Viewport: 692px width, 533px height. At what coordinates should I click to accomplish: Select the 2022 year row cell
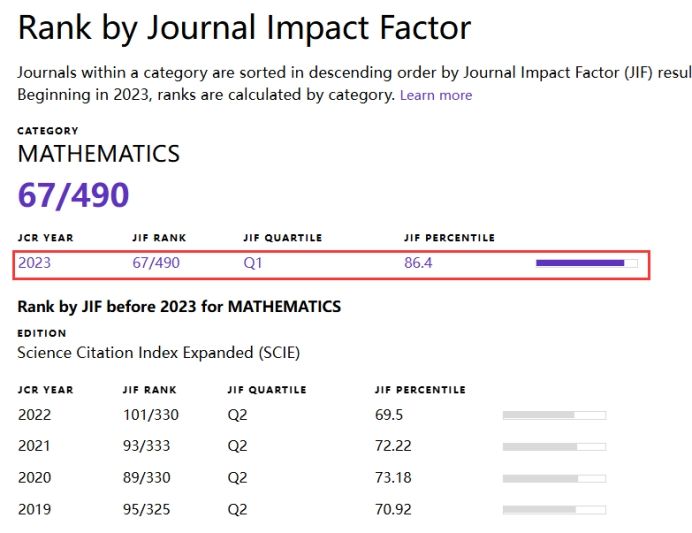point(34,414)
